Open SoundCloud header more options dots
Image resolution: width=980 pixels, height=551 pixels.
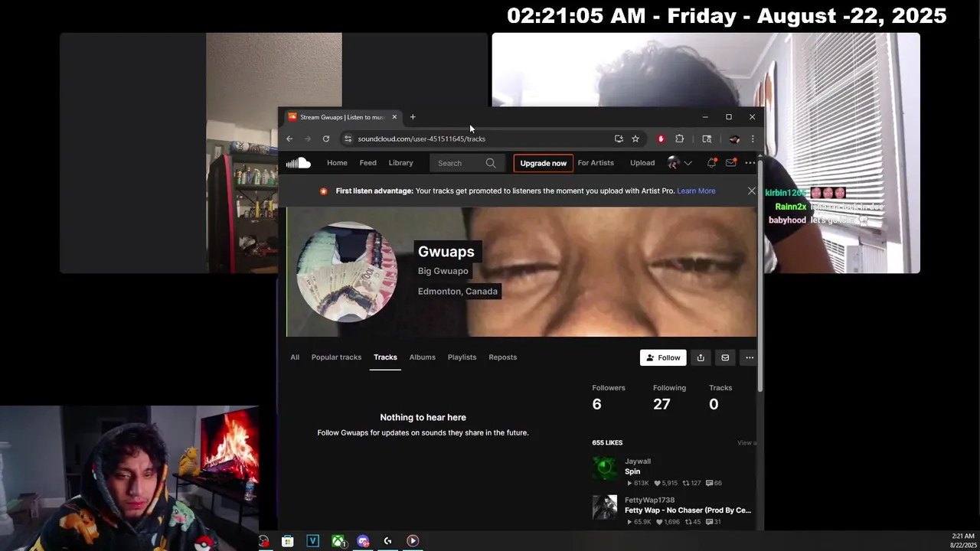[x=750, y=163]
